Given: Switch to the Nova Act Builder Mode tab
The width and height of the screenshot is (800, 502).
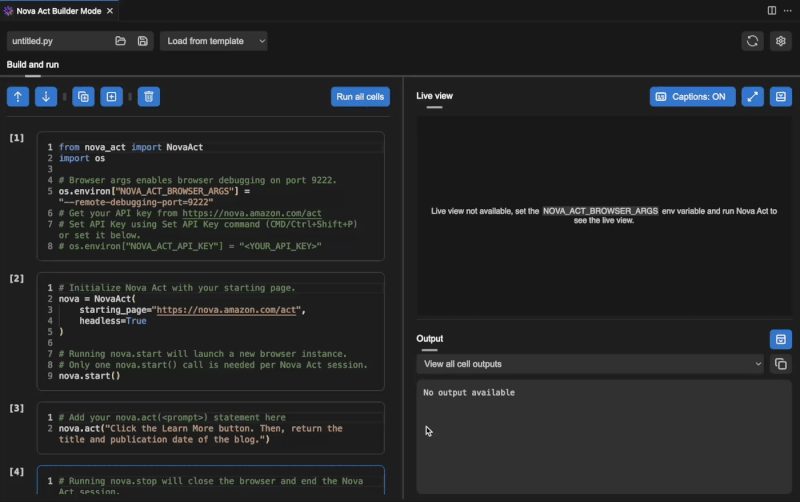Looking at the screenshot, I should pos(59,11).
